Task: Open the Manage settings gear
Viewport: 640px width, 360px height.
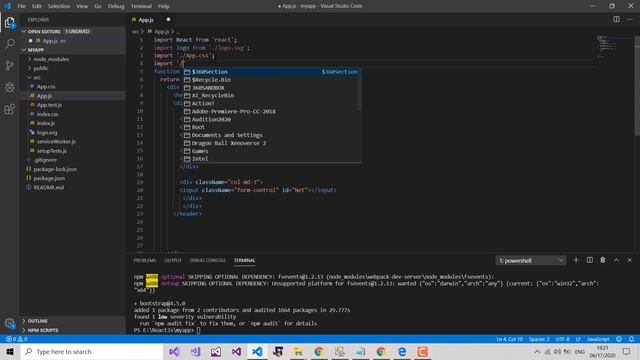Action: point(10,324)
